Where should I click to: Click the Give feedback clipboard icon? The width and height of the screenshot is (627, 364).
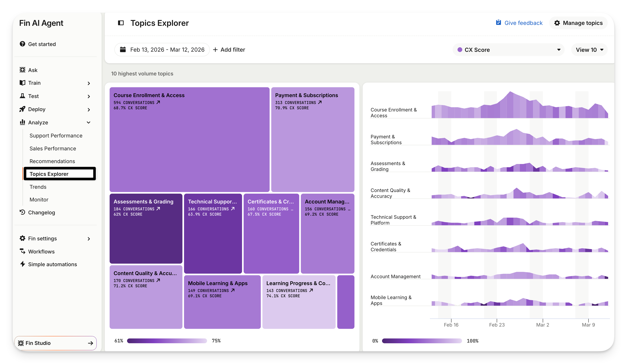(x=498, y=23)
